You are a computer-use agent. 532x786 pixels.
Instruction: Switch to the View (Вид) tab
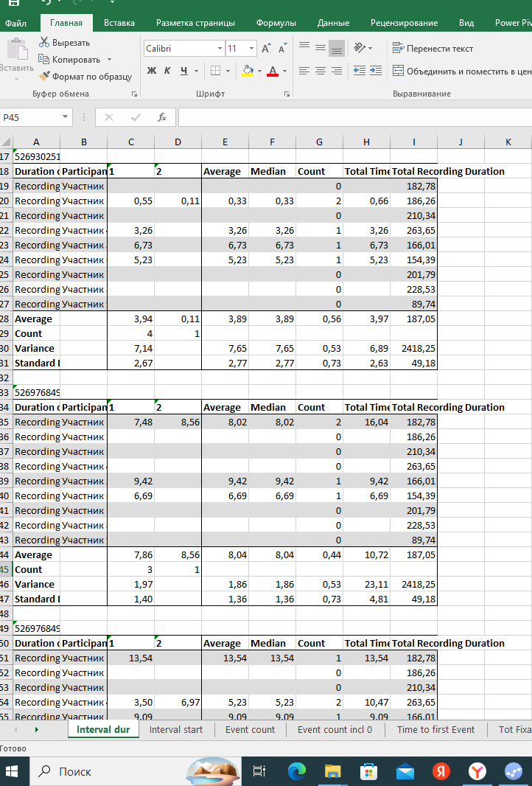(x=466, y=23)
